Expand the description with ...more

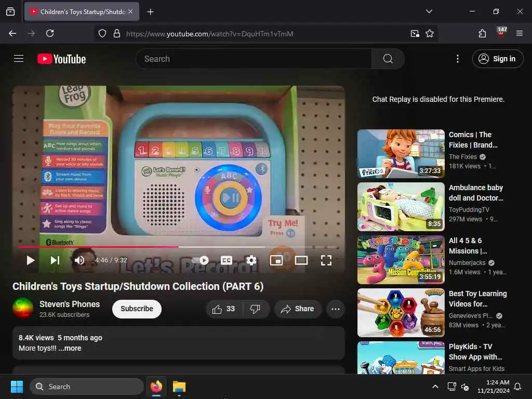pyautogui.click(x=70, y=348)
